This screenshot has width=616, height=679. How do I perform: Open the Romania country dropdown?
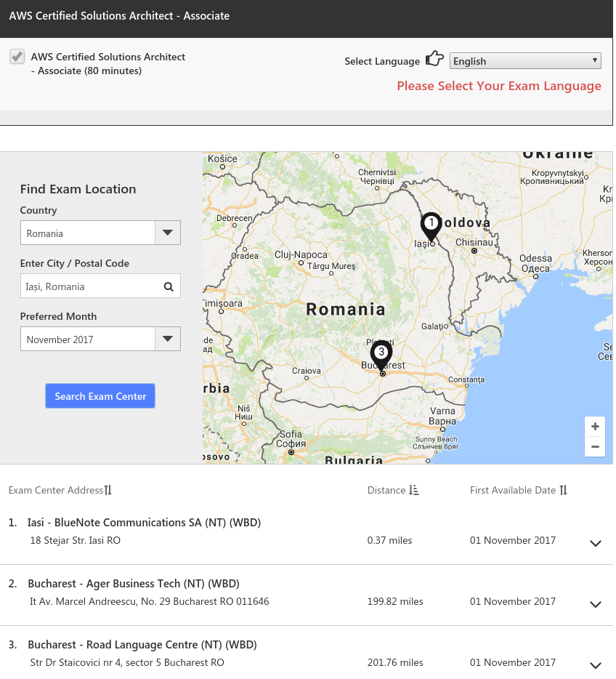(101, 234)
